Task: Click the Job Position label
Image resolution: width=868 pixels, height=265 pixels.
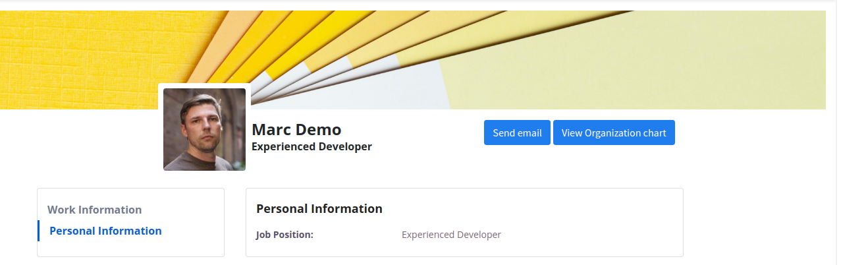Action: click(x=285, y=235)
